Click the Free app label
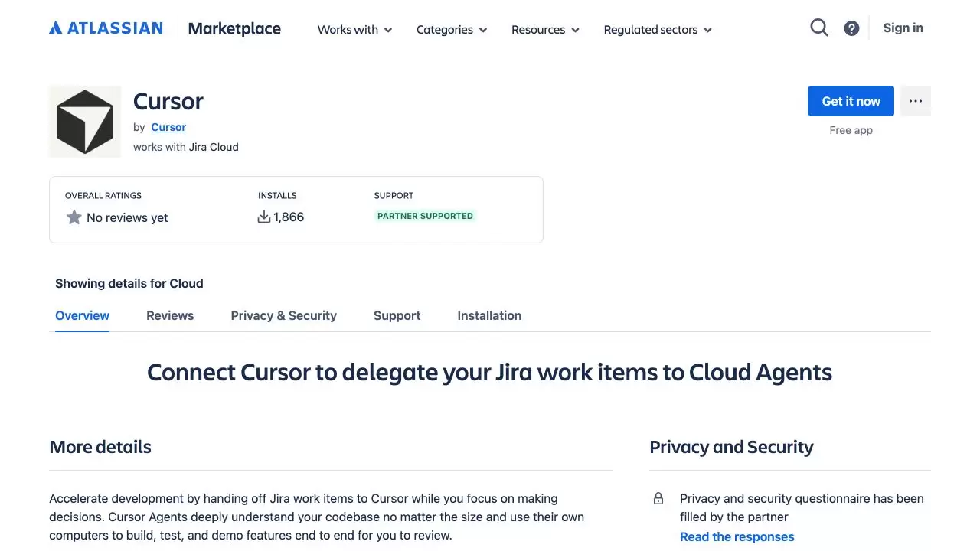Viewport: 980px width, 551px height. 851,130
